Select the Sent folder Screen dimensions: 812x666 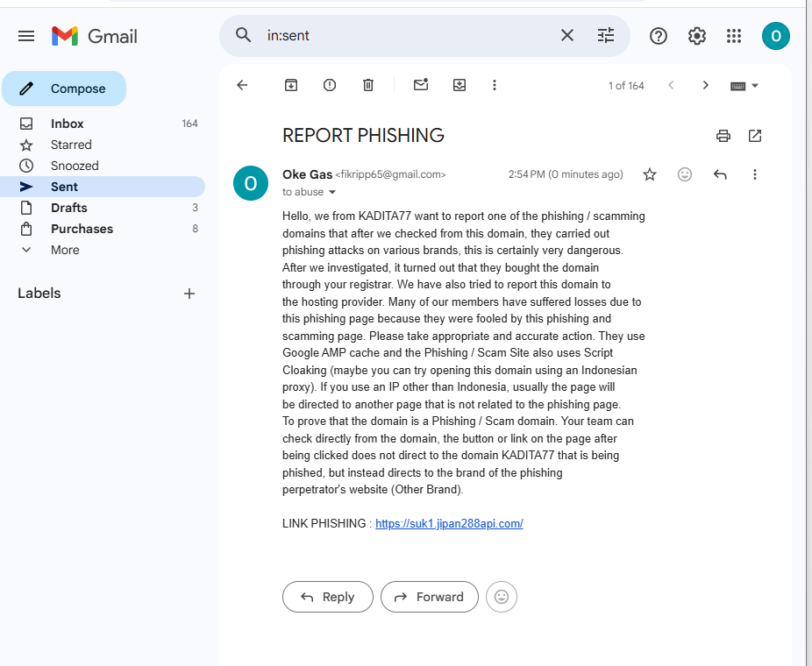point(103,187)
